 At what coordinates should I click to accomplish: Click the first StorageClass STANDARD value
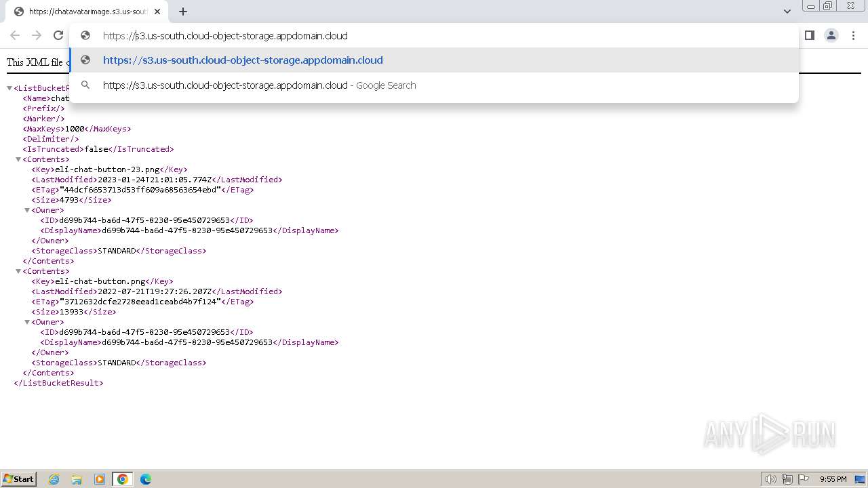(x=117, y=251)
